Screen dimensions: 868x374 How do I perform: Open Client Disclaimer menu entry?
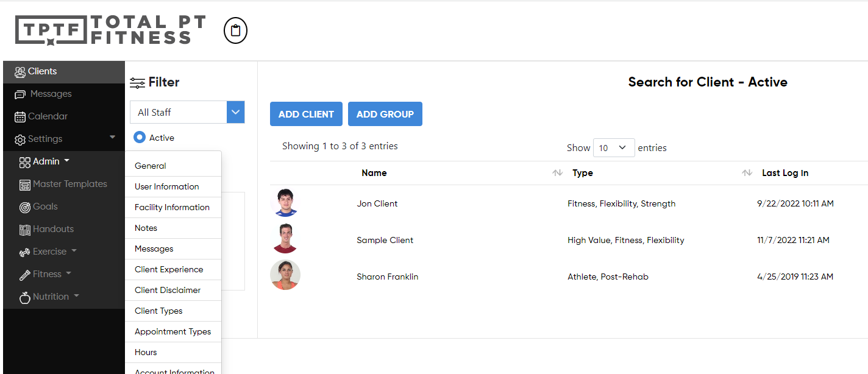pyautogui.click(x=173, y=290)
